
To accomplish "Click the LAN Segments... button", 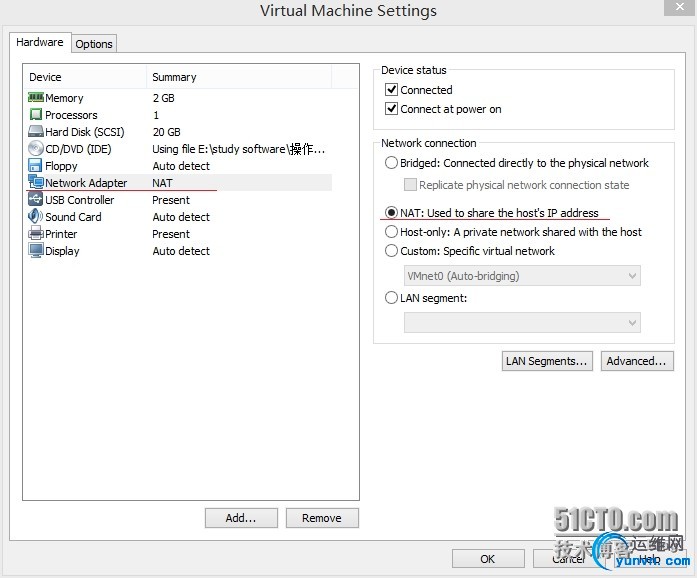I will (547, 361).
